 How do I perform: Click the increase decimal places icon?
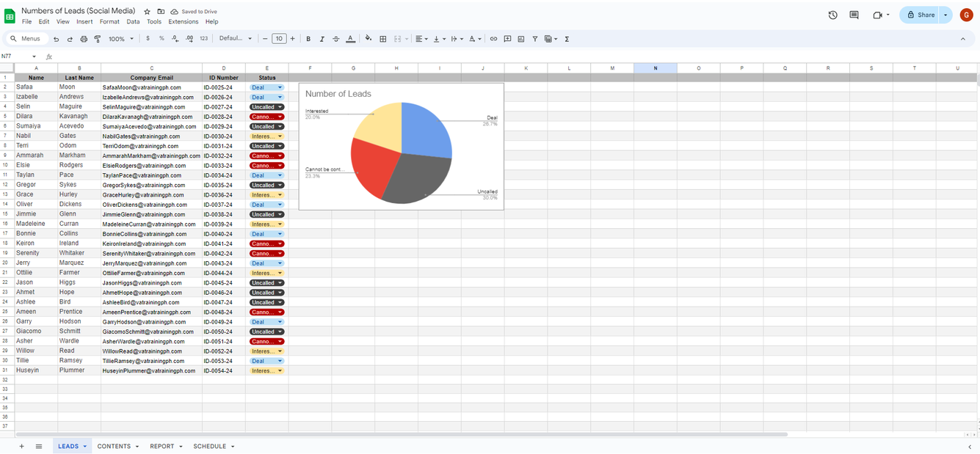189,39
